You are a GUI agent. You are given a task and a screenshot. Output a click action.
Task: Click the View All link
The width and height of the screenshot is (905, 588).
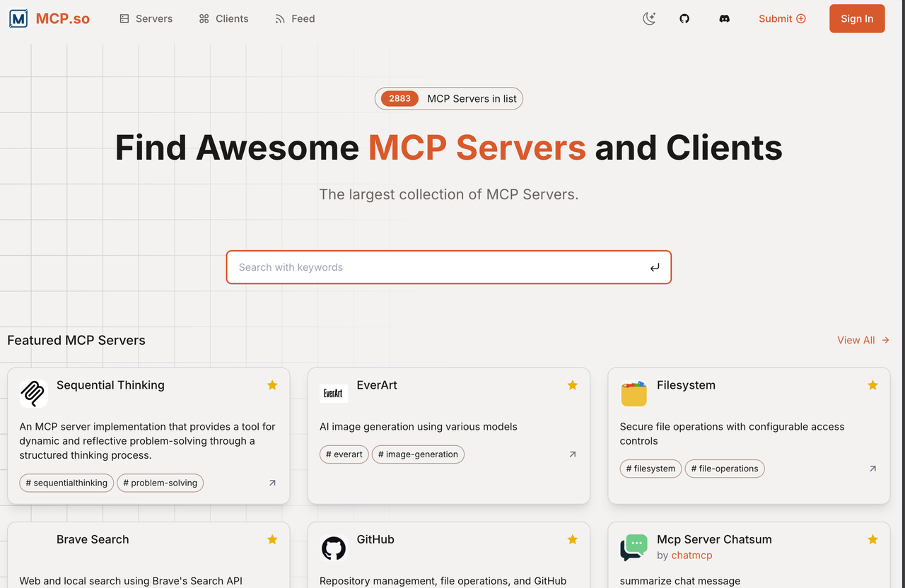tap(863, 341)
